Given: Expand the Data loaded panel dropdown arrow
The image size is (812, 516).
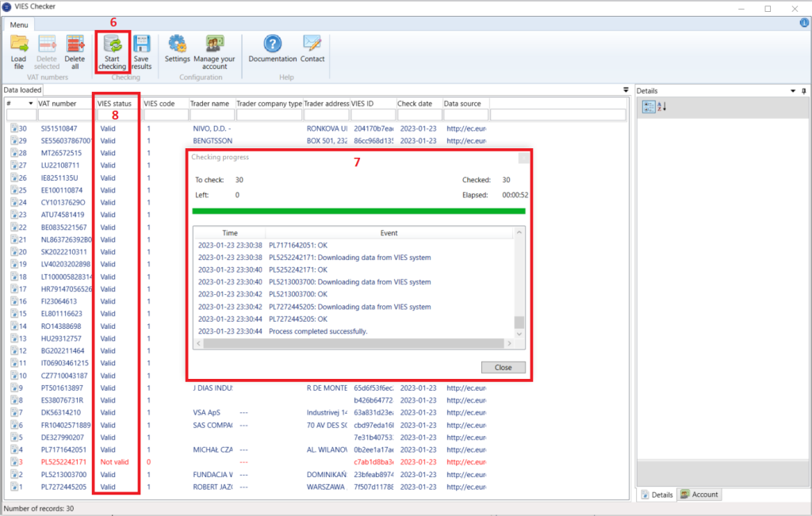Looking at the screenshot, I should [x=626, y=90].
